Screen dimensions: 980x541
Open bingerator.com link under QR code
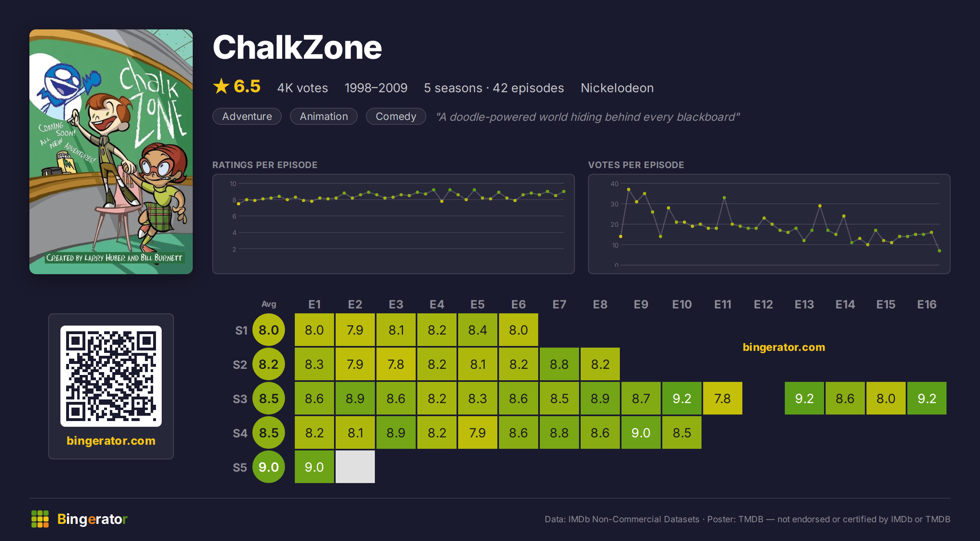coord(111,441)
